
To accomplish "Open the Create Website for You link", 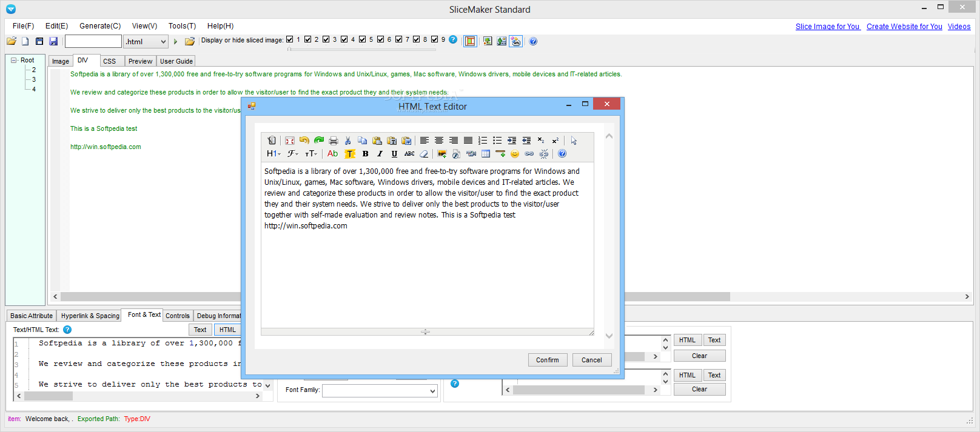I will click(904, 27).
